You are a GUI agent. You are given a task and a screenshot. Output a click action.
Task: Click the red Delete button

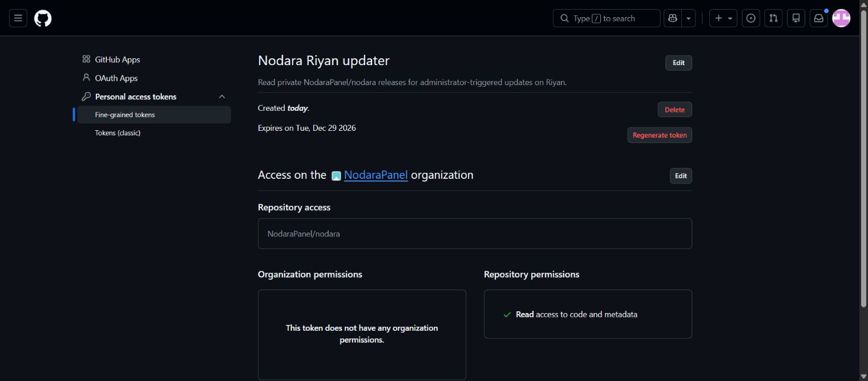point(675,110)
